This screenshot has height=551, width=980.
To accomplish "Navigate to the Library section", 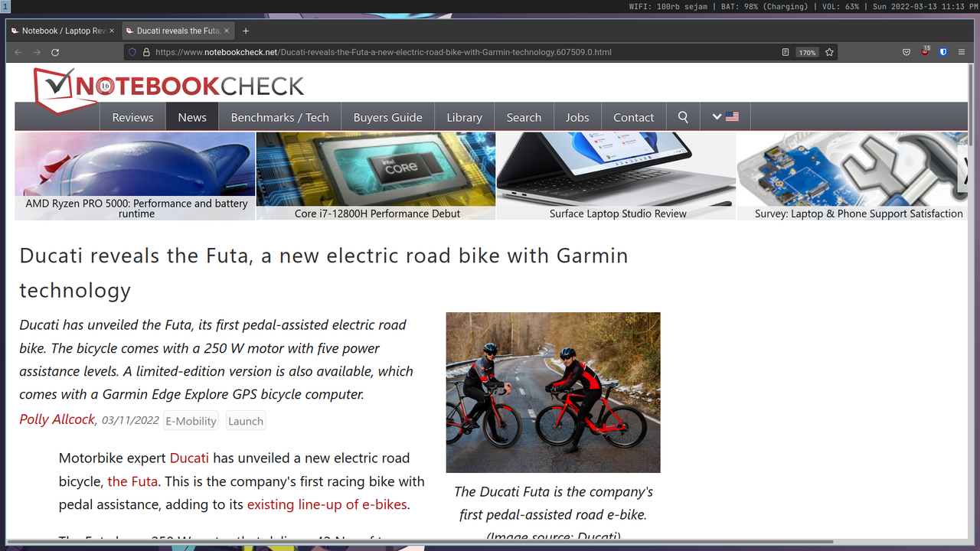I will coord(465,117).
